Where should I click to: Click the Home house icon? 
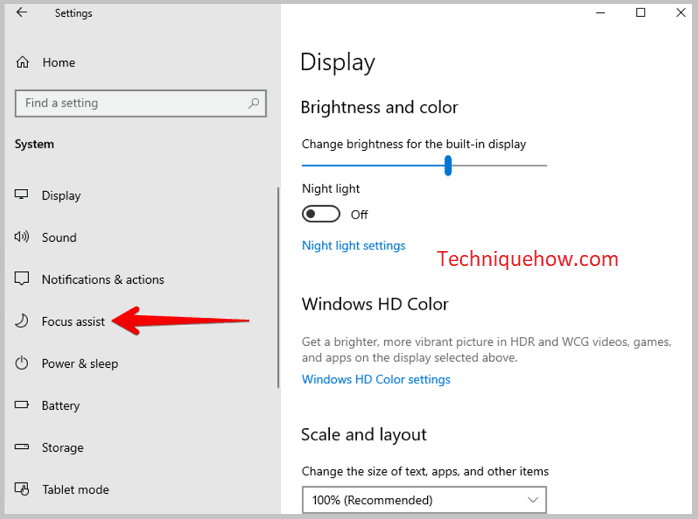point(22,62)
